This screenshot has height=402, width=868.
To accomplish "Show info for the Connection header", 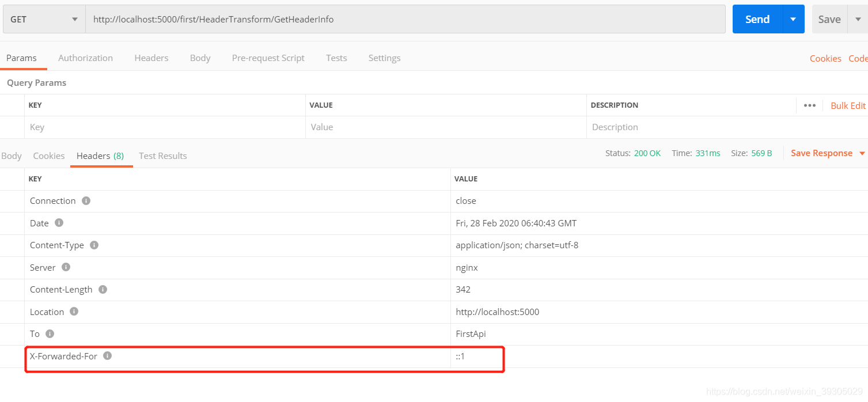I will pyautogui.click(x=86, y=200).
